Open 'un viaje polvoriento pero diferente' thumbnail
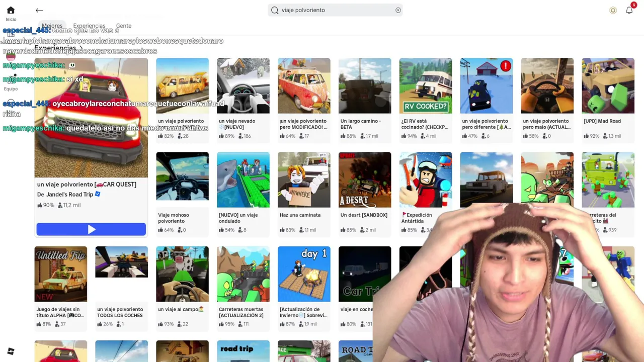Viewport: 644px width, 362px height. 487,85
